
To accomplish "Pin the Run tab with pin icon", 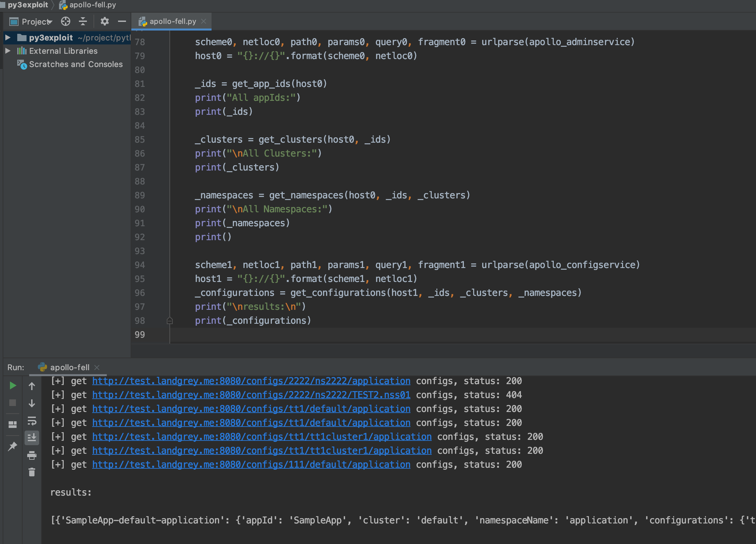I will 13,446.
